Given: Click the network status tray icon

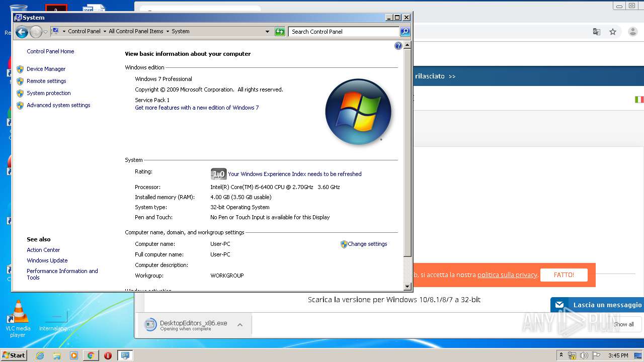Looking at the screenshot, I should click(572, 355).
